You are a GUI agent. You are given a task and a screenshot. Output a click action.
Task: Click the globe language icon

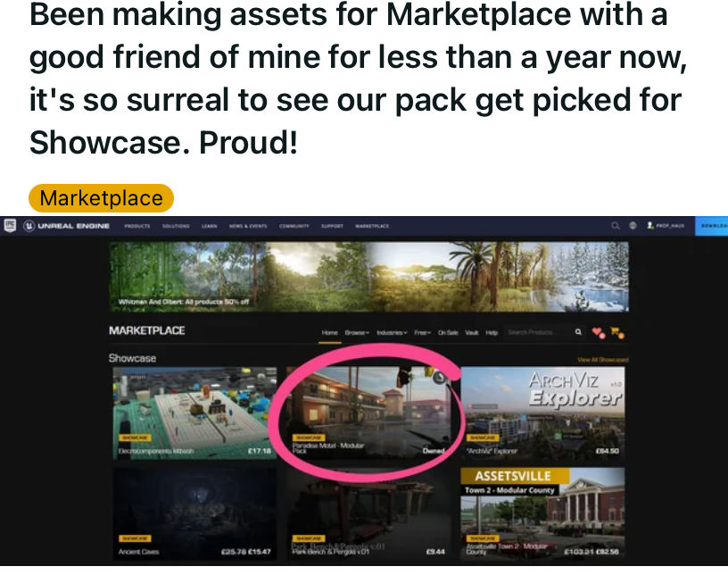point(633,226)
